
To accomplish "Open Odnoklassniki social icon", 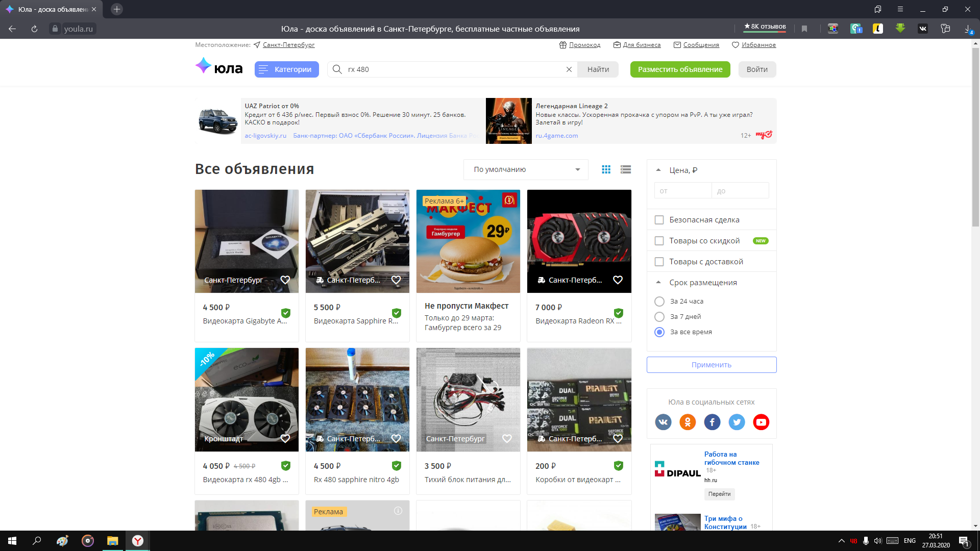I will [687, 422].
